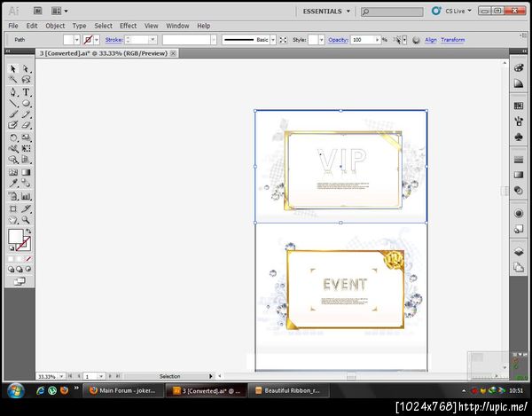Click the Stroke link in control bar

click(x=113, y=40)
